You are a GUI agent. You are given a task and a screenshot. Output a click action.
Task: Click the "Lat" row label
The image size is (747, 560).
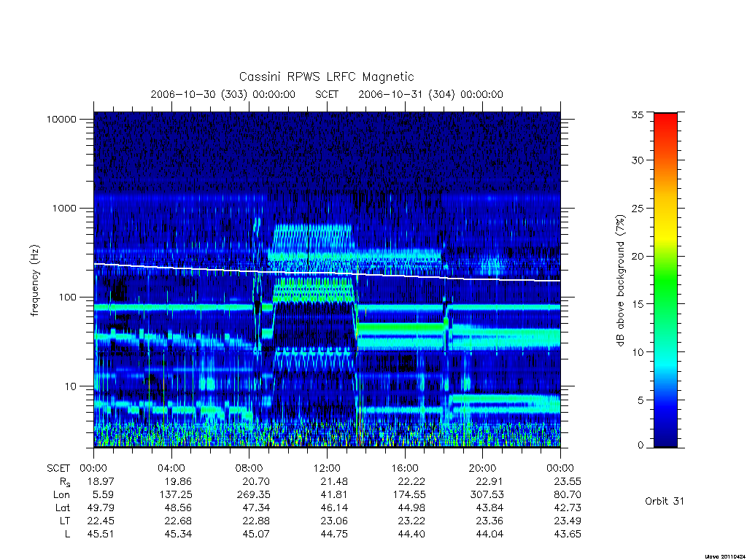pos(62,508)
